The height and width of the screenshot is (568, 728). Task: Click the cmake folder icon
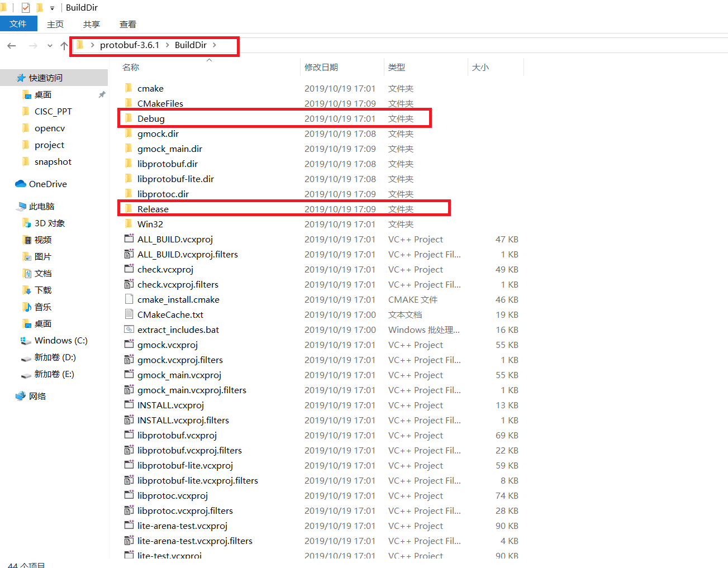click(129, 88)
